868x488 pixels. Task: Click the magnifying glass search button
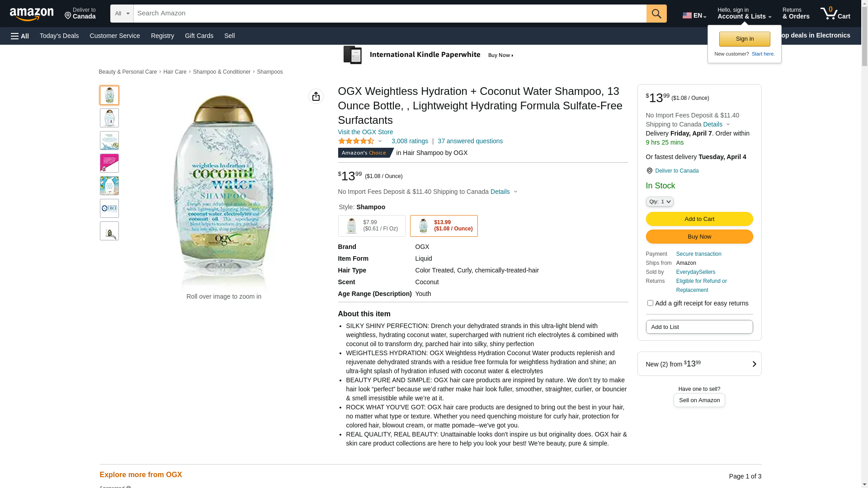[x=656, y=14]
